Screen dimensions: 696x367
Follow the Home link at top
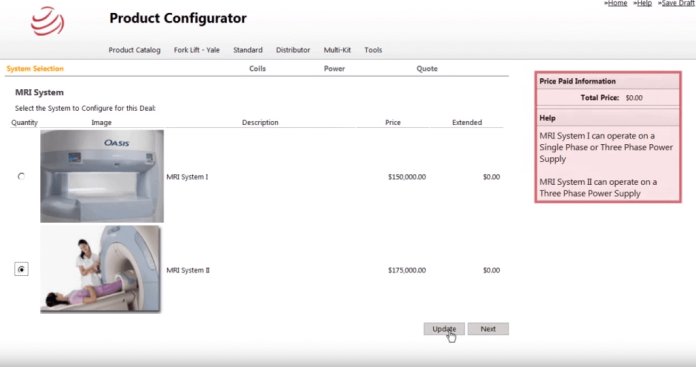point(617,3)
